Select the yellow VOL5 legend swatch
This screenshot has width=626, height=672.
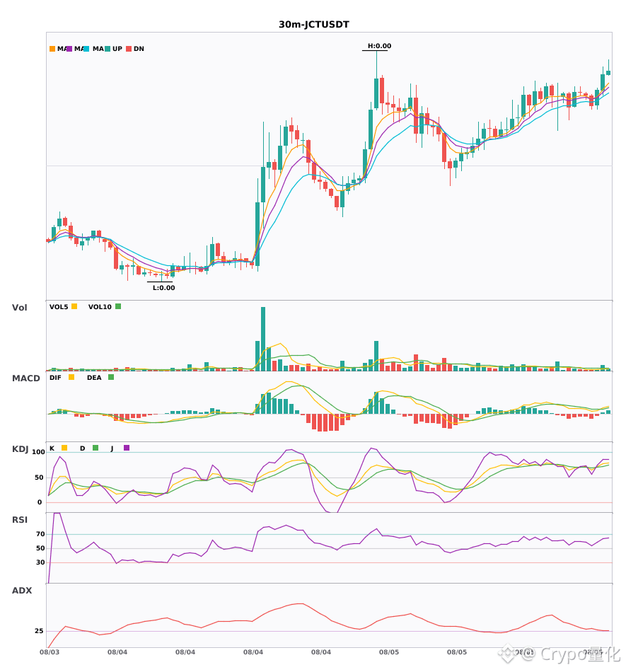[x=74, y=306]
